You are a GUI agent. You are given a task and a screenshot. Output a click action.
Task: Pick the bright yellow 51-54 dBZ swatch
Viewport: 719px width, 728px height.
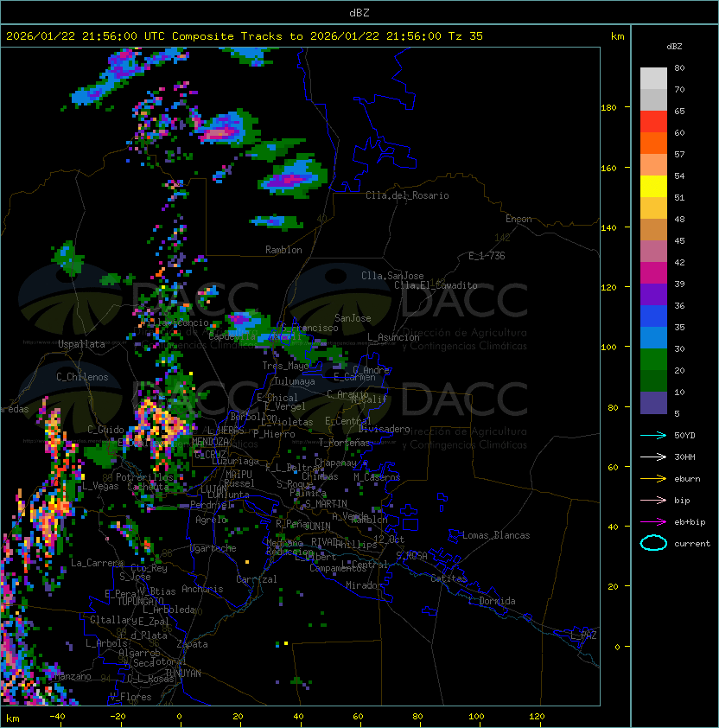click(x=653, y=186)
